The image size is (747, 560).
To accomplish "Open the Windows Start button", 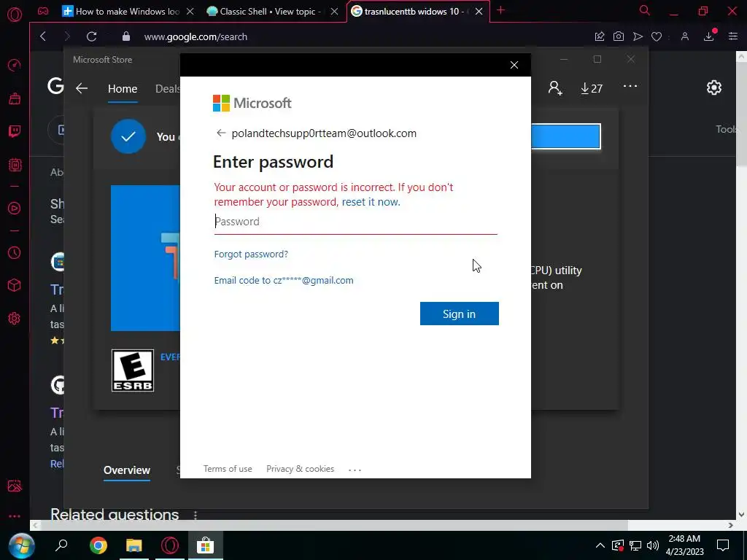I will pos(20,545).
